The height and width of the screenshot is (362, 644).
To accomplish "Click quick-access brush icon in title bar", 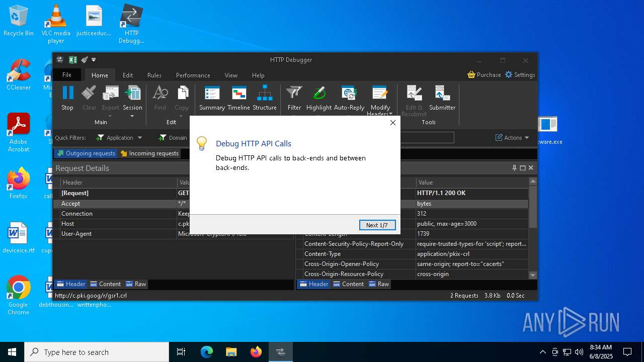I will click(84, 60).
